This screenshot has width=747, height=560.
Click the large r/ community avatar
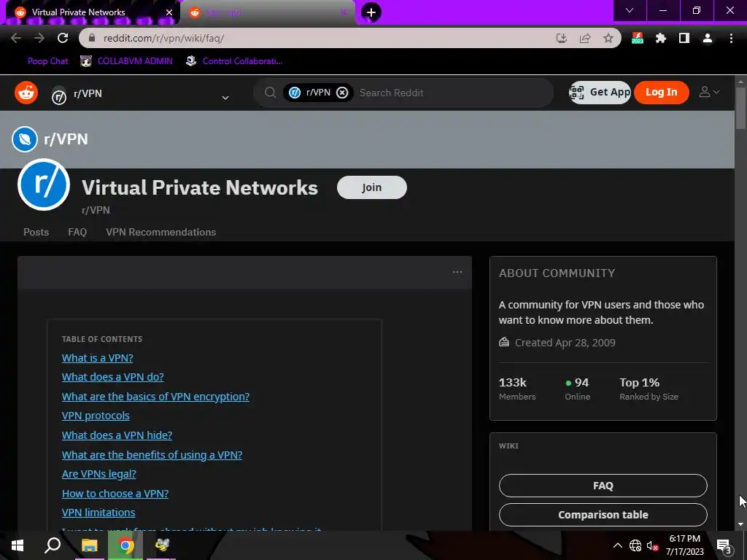43,184
